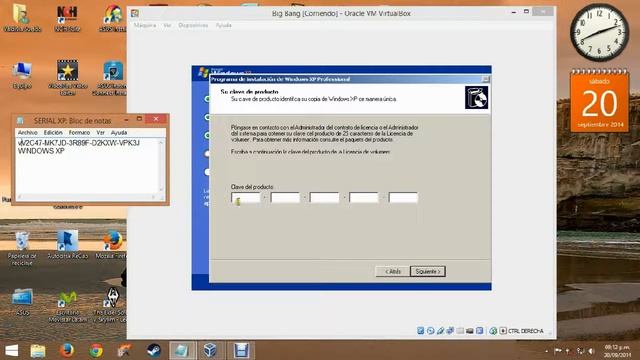
Task: Open the Dispositivos menu in VirtualBox
Action: point(193,25)
